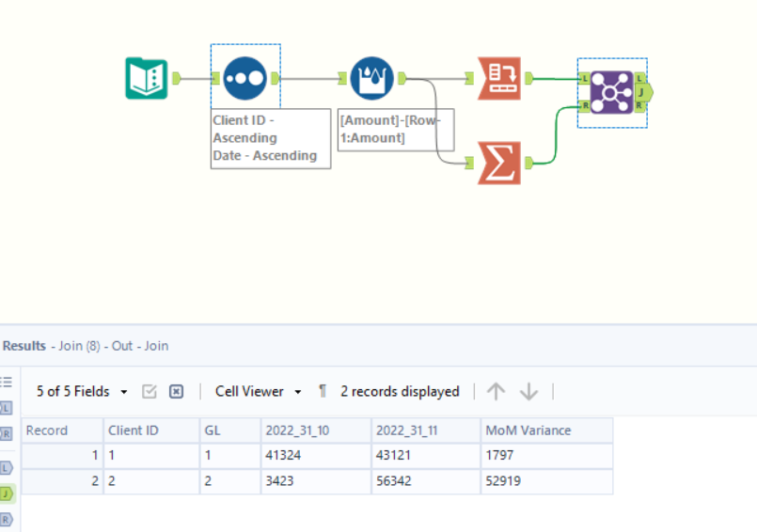The width and height of the screenshot is (757, 532).
Task: Select the Multi-Row Formula tool
Action: [371, 78]
